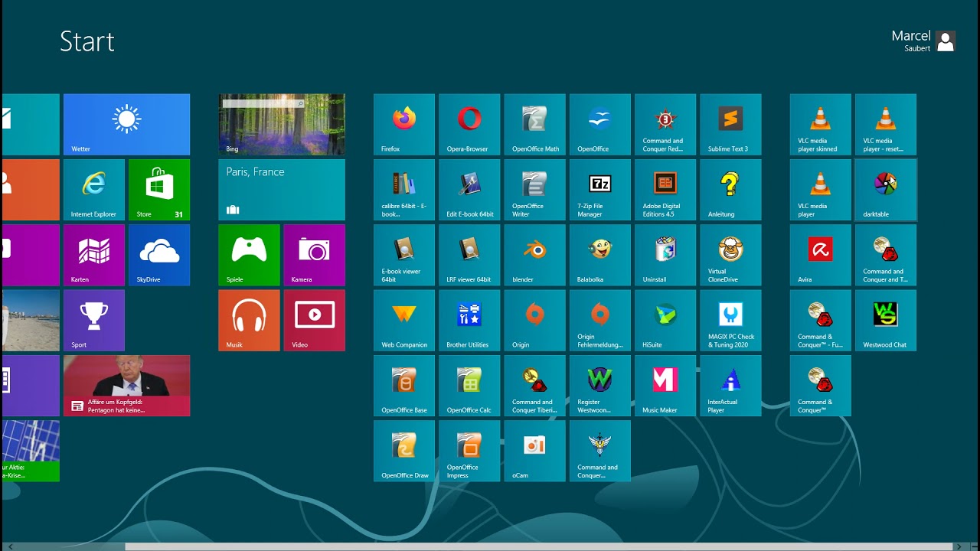Open Edit E-book 64bit tile
The image size is (980, 551).
tap(469, 190)
